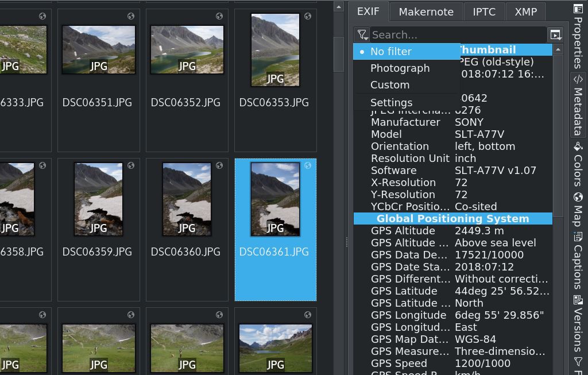Open the Map sidebar tab
Screen dimensions: 588x375
[x=578, y=209]
